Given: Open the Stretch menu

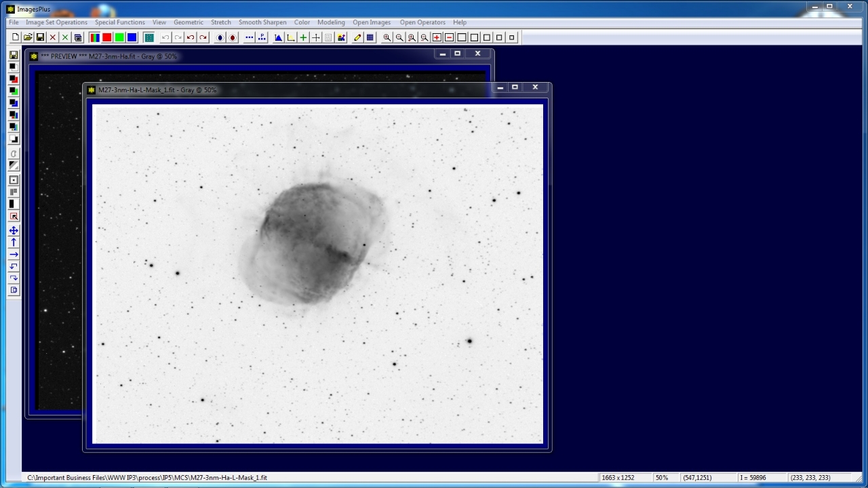Looking at the screenshot, I should (x=221, y=22).
